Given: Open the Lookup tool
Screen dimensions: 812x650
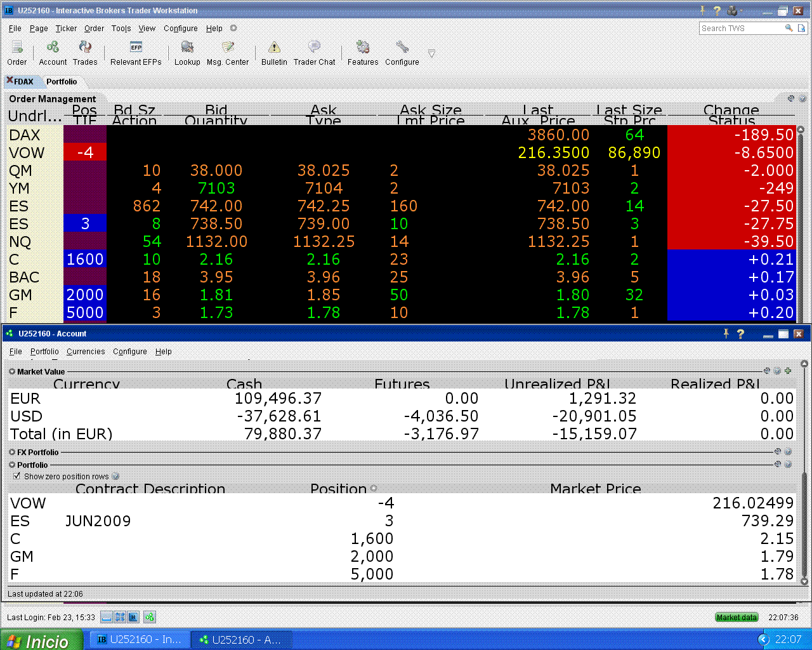Looking at the screenshot, I should point(187,53).
